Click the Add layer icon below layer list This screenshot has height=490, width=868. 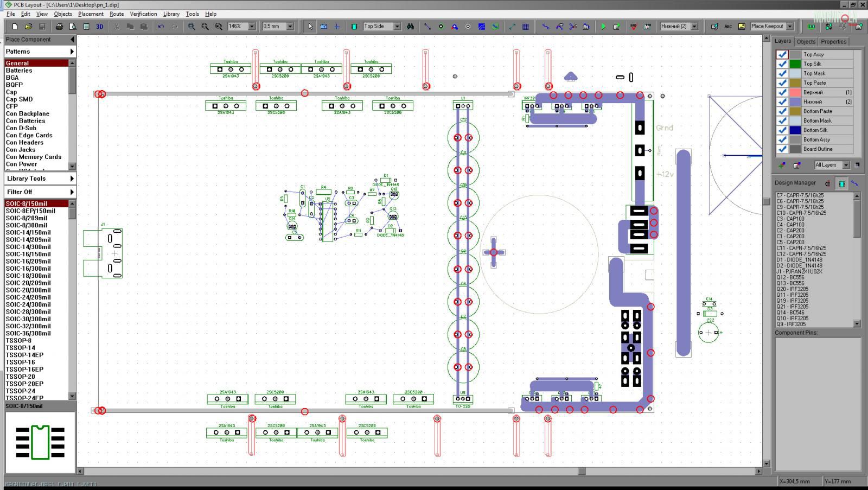(782, 165)
